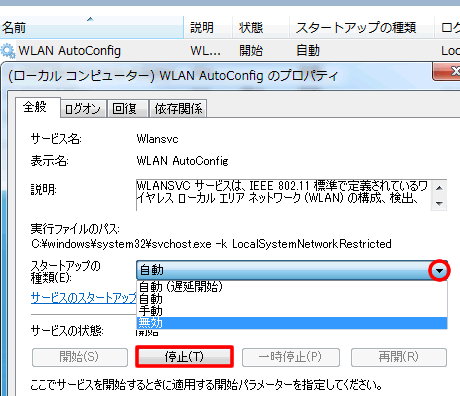Click the description box scroll up arrow
Viewport: 460px width, 396px height.
coord(439,188)
